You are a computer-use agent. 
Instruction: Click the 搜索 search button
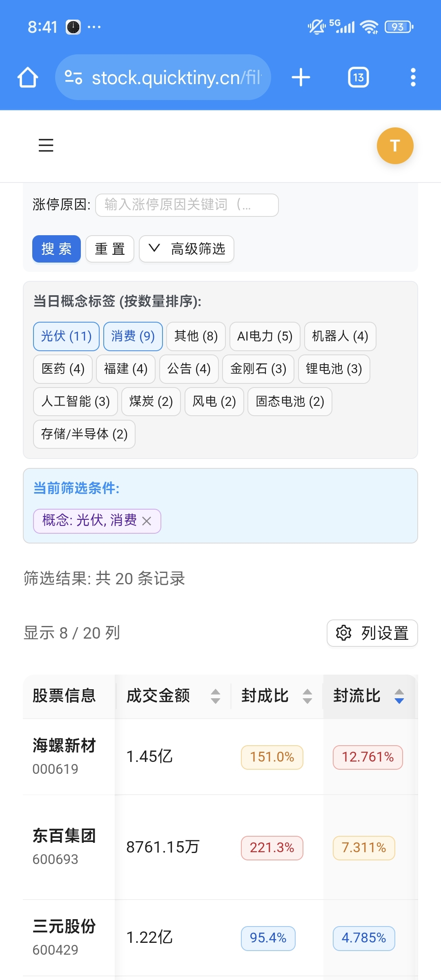[x=56, y=249]
